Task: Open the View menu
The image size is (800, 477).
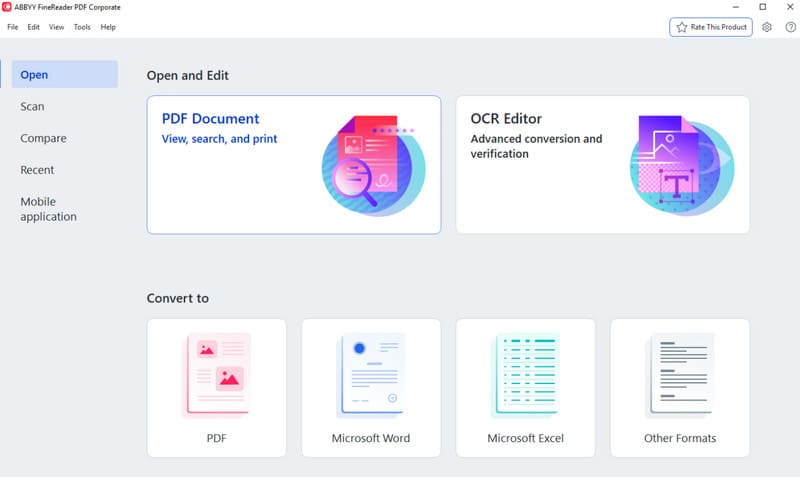Action: pyautogui.click(x=56, y=27)
